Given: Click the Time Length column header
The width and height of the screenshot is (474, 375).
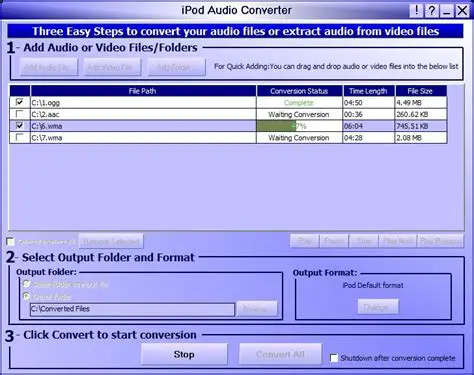Looking at the screenshot, I should tap(368, 91).
